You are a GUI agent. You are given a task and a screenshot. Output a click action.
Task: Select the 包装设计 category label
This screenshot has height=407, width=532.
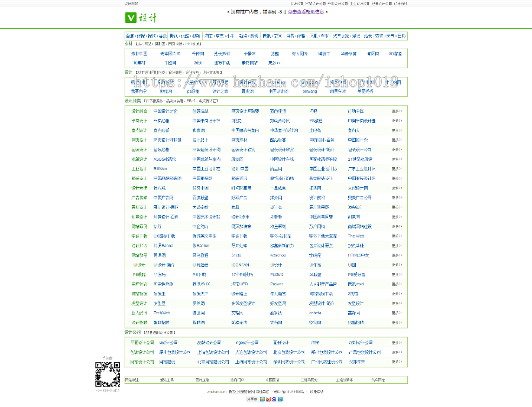coord(139,149)
